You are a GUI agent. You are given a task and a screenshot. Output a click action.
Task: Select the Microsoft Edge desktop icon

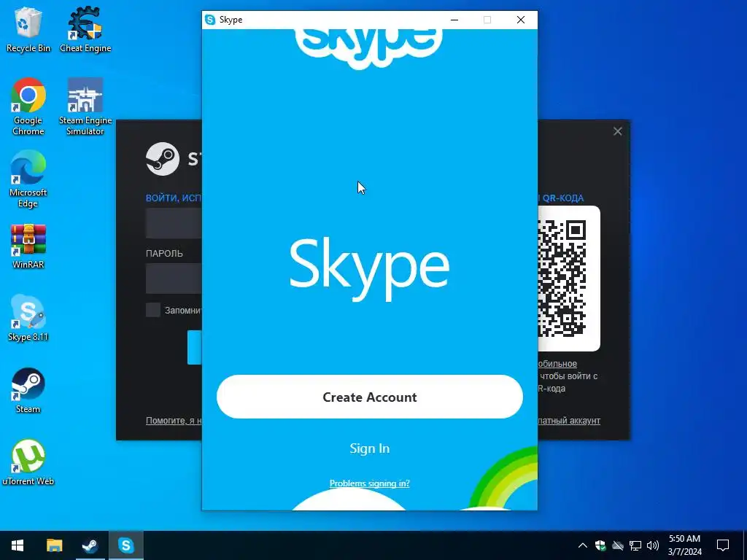(x=28, y=179)
